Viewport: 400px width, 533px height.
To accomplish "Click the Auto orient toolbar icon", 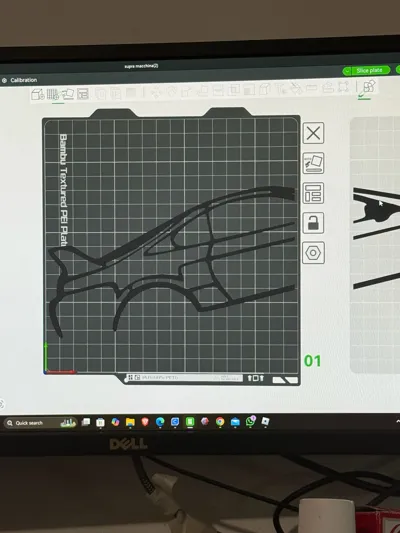I will click(67, 94).
